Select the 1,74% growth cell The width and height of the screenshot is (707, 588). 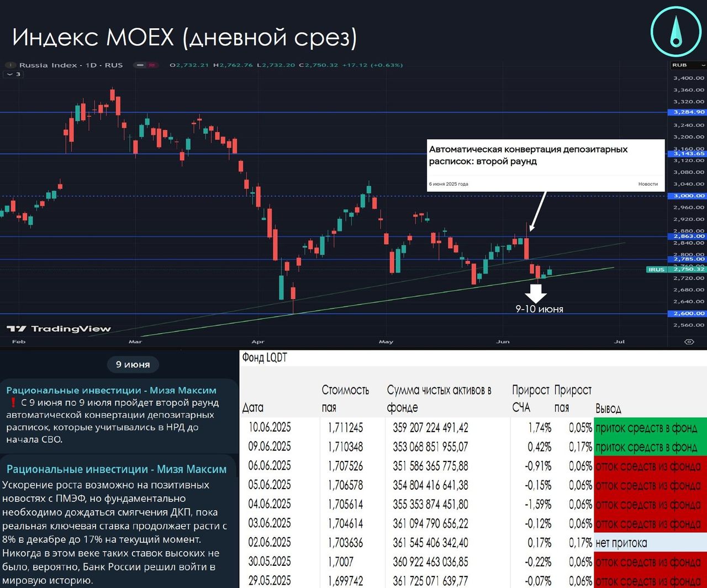tap(539, 427)
